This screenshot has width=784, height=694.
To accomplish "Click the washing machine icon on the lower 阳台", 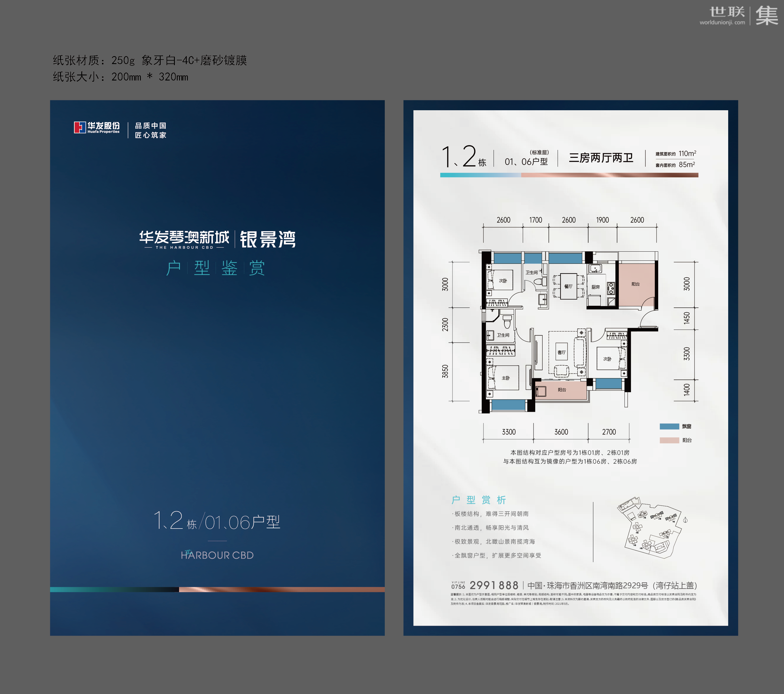I will [541, 391].
